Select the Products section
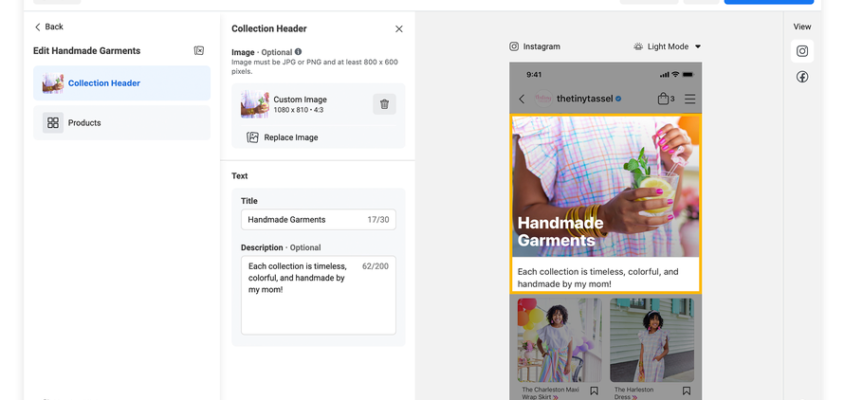The width and height of the screenshot is (844, 400). 122,123
